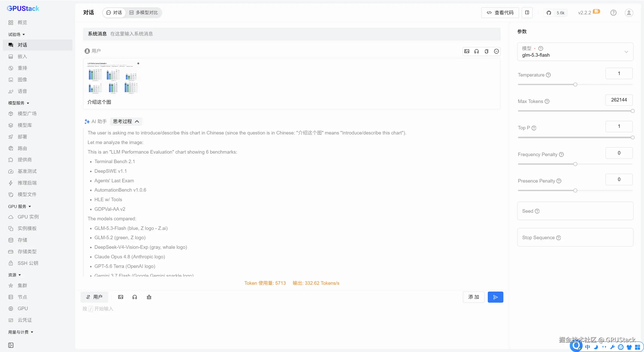Image resolution: width=644 pixels, height=352 pixels.
Task: Open the user avatar menu
Action: [x=629, y=13]
